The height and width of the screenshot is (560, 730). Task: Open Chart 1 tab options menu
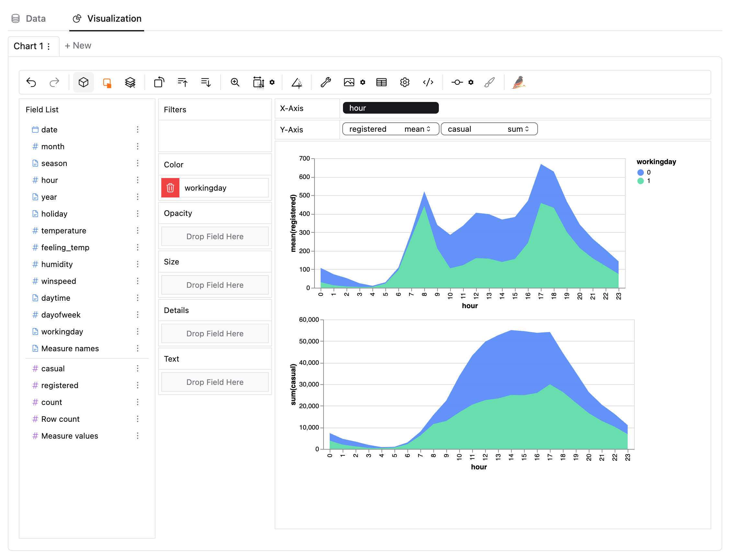(49, 46)
